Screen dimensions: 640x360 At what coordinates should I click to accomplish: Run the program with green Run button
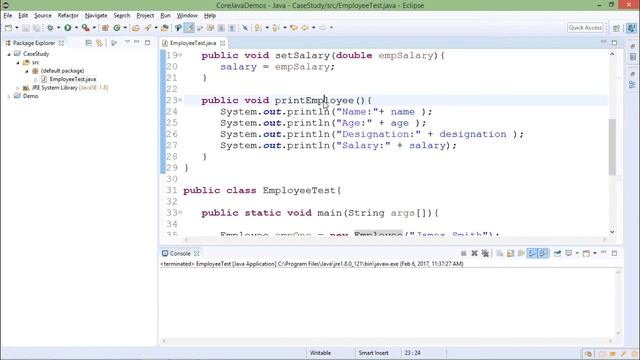pos(68,28)
